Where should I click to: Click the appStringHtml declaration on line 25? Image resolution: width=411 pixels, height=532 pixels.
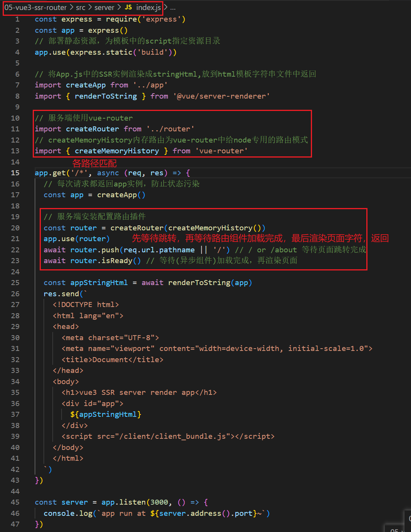(99, 283)
